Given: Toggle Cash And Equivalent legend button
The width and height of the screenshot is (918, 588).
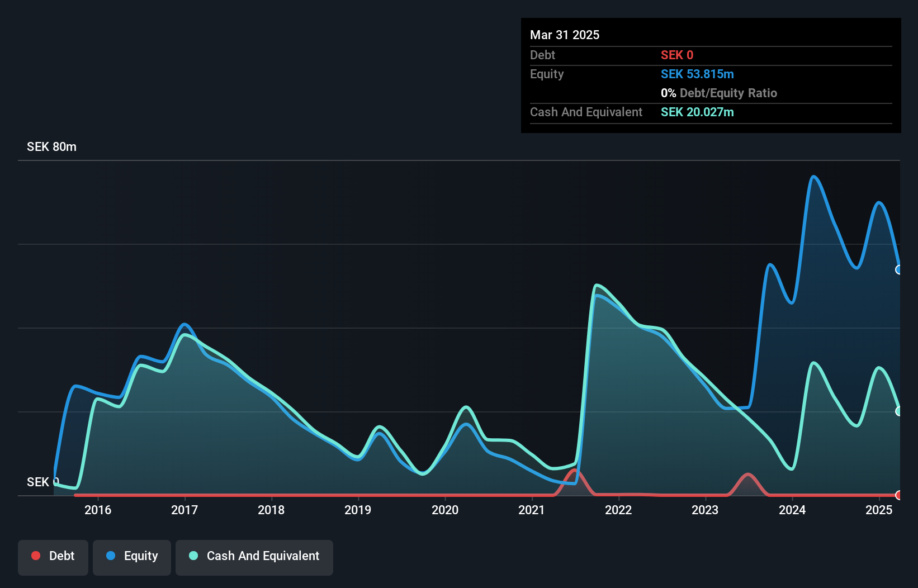Looking at the screenshot, I should tap(254, 557).
